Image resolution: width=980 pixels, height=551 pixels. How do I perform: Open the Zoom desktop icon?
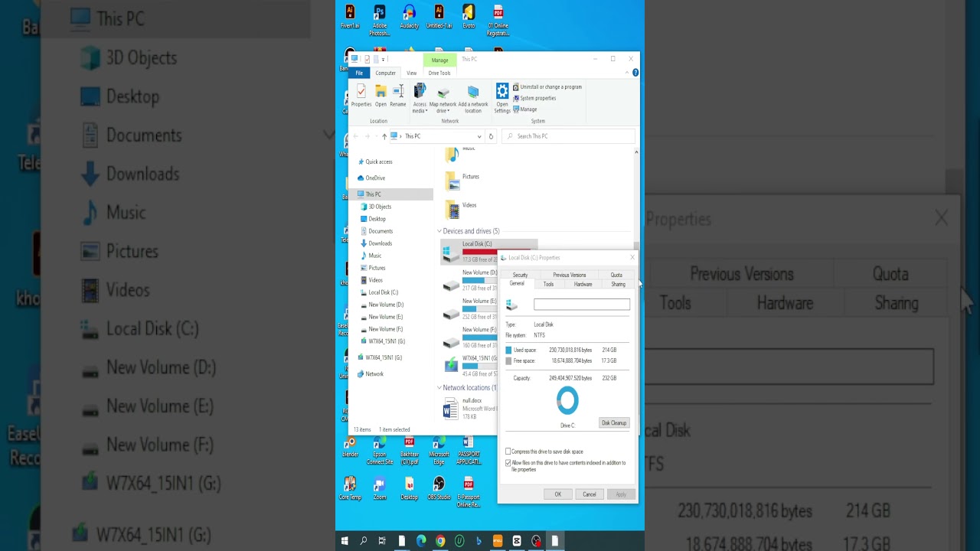tap(380, 488)
